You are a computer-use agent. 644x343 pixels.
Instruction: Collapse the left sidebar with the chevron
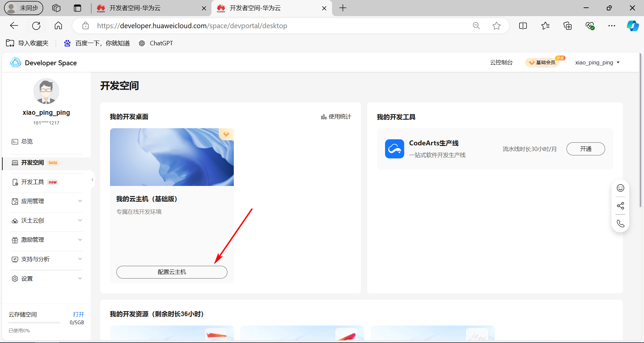tap(92, 179)
